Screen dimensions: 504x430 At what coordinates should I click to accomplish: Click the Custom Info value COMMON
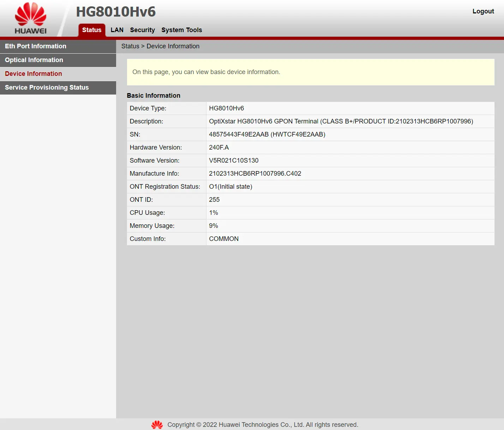tap(224, 239)
